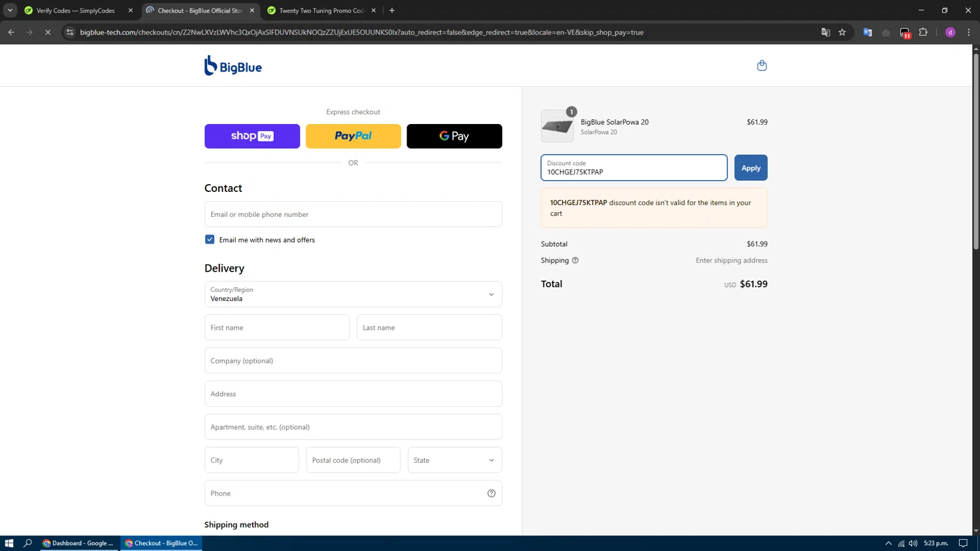
Task: Click the Discount code input field
Action: (x=634, y=168)
